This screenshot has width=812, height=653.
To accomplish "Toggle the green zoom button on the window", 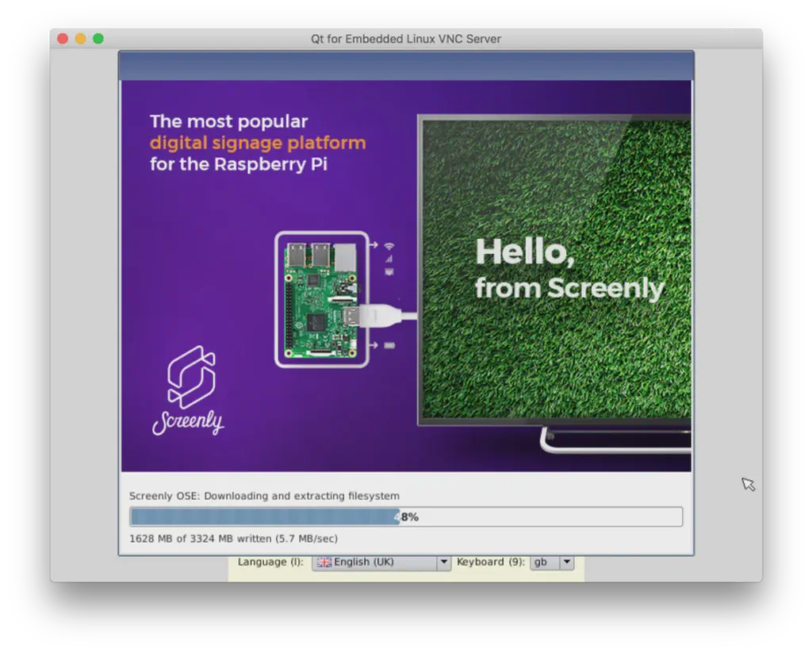I will tap(97, 37).
